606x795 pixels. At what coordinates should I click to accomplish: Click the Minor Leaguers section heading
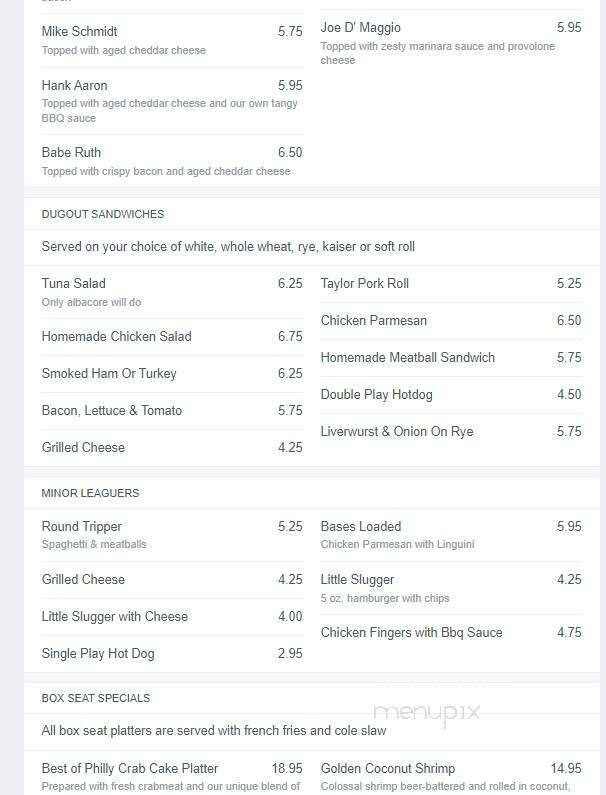pyautogui.click(x=90, y=493)
